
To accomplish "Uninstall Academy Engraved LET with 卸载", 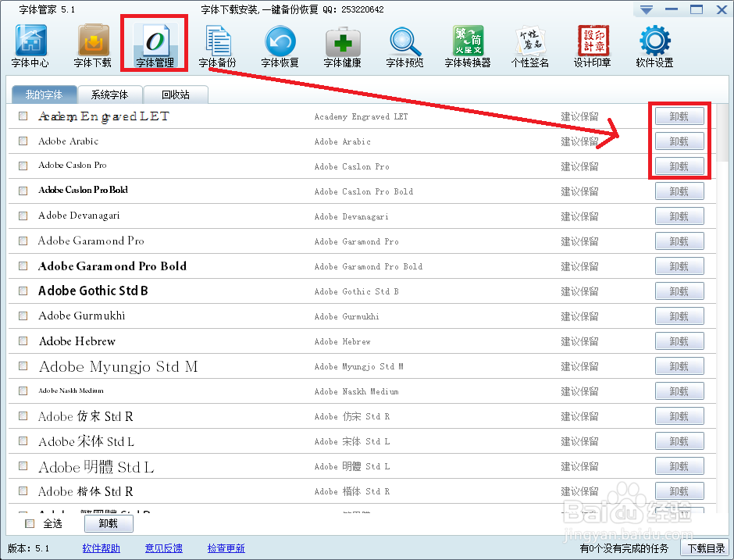I will coord(679,116).
